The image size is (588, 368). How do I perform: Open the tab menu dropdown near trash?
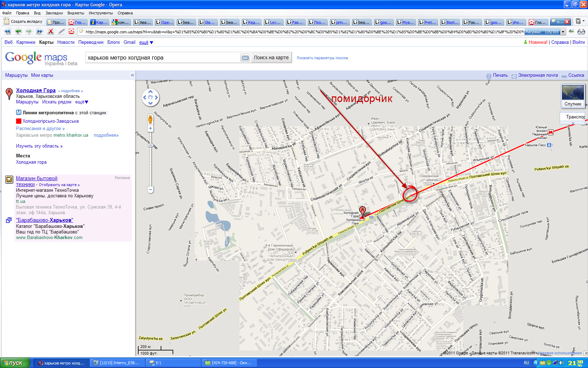point(583,22)
